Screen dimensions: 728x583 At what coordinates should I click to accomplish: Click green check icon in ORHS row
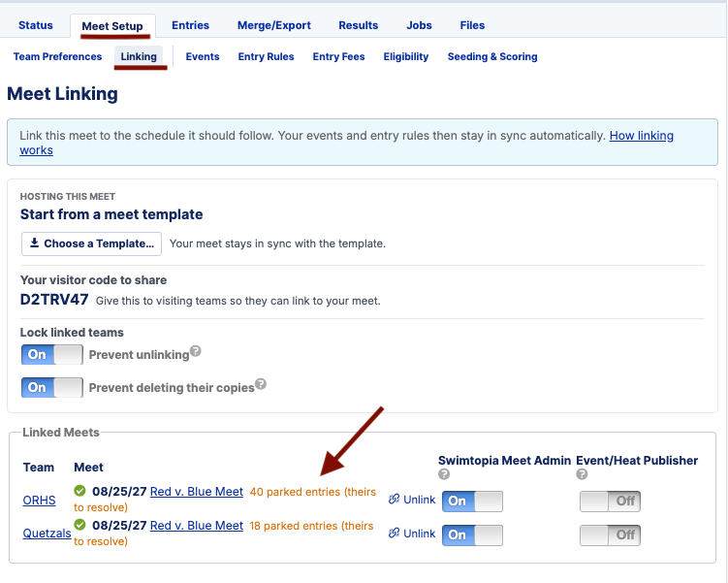point(79,491)
